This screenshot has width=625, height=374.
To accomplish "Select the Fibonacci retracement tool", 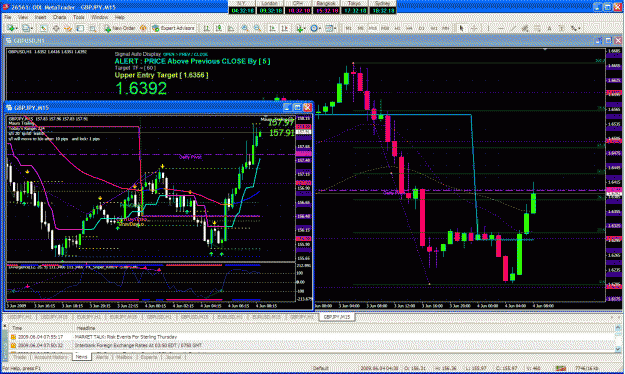I will (537, 28).
